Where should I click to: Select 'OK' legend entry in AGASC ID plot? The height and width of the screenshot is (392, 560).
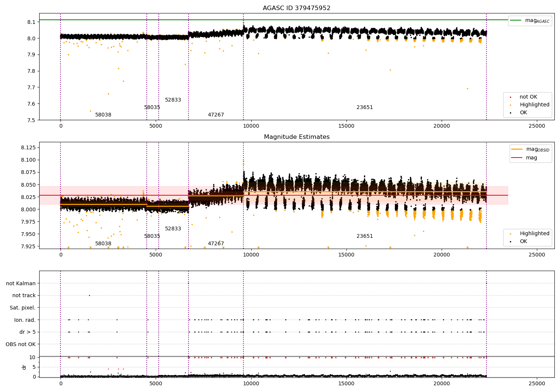pos(523,113)
